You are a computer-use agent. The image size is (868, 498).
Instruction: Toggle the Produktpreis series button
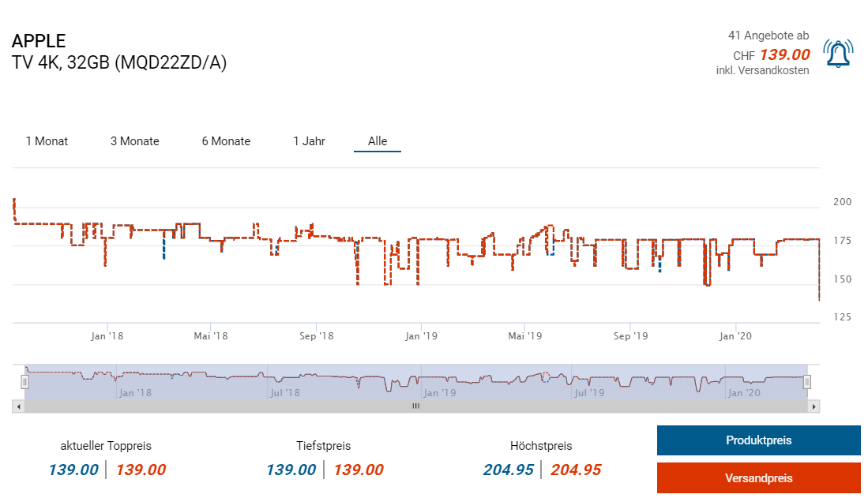tap(758, 440)
